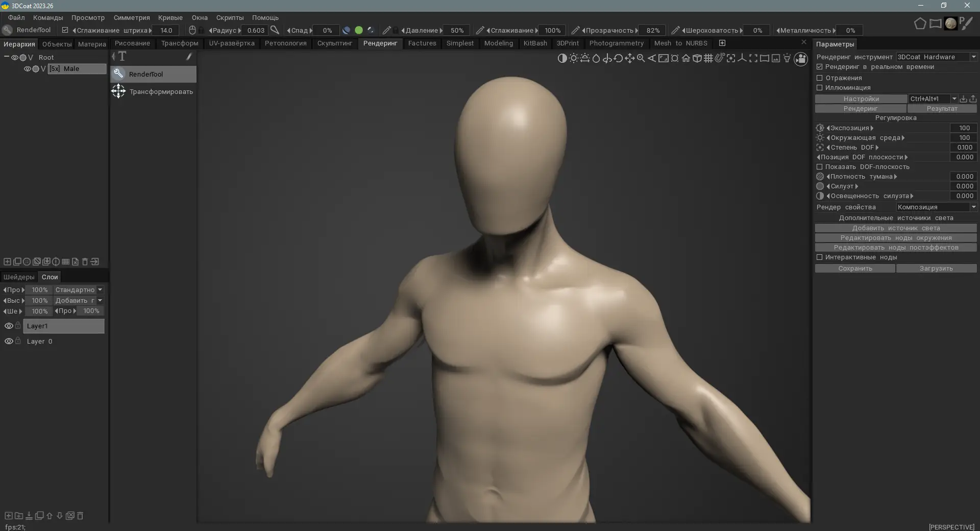Image resolution: width=980 pixels, height=531 pixels.
Task: Toggle visibility eye of Male object
Action: (x=28, y=69)
